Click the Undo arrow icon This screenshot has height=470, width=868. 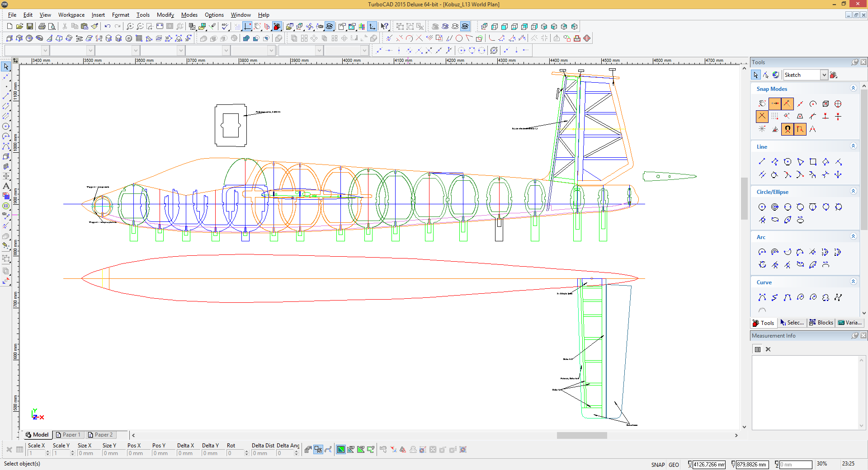[x=107, y=27]
